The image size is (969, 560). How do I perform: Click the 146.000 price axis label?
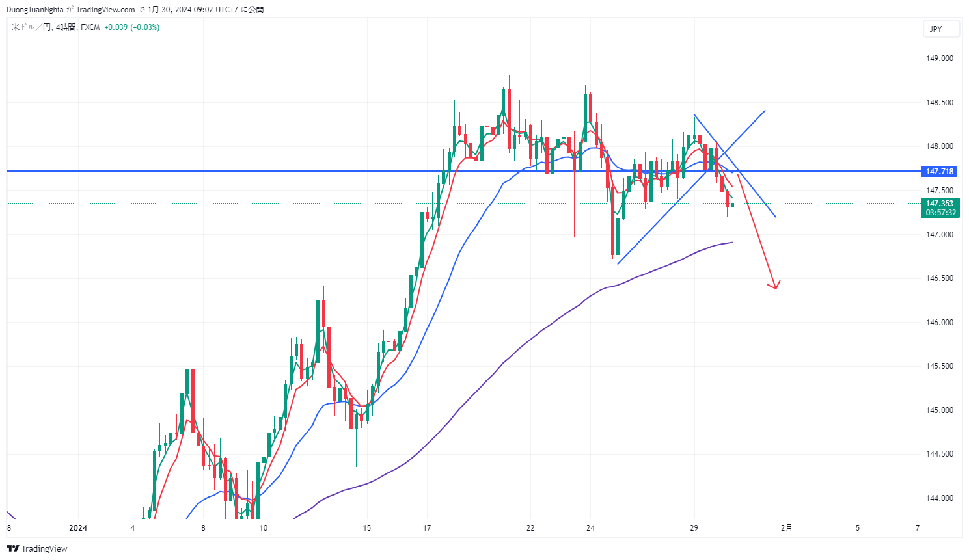coord(940,323)
